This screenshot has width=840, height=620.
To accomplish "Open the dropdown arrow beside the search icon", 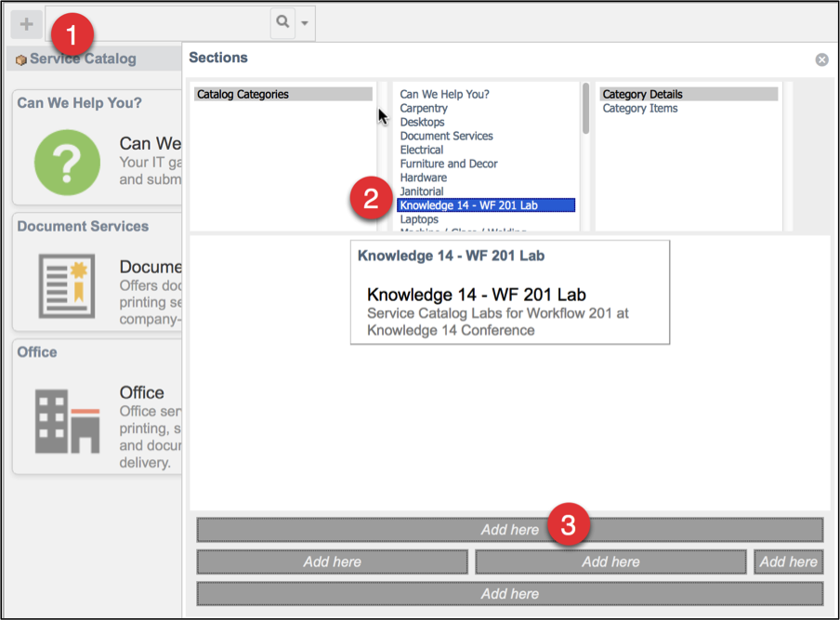I will coord(304,23).
